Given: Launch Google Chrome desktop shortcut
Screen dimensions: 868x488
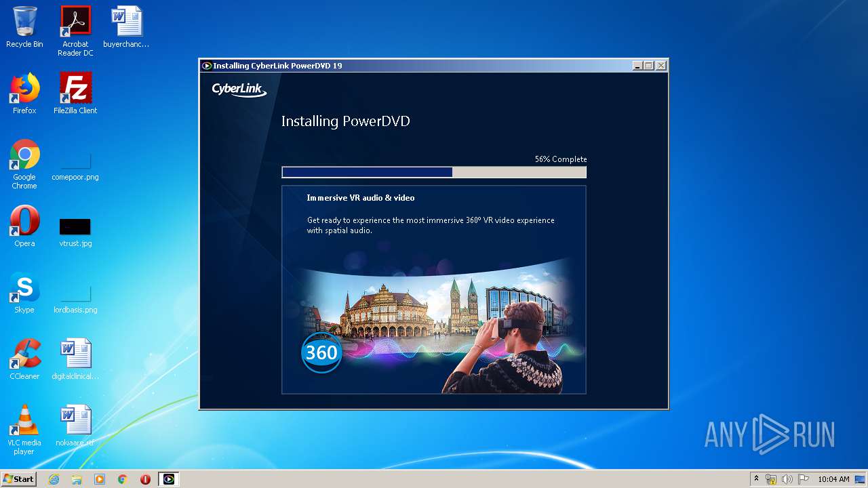Looking at the screenshot, I should pyautogui.click(x=24, y=164).
